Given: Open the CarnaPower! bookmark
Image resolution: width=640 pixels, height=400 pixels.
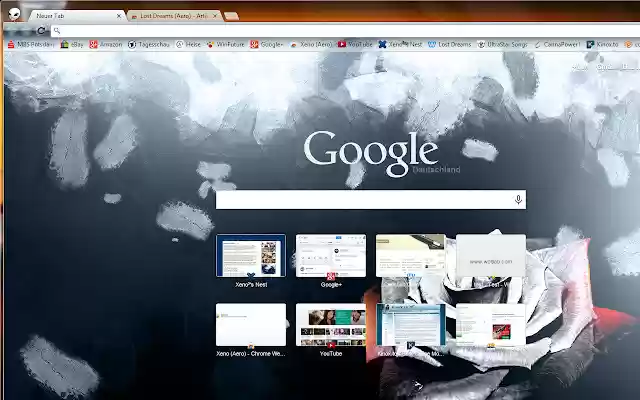Looking at the screenshot, I should tap(557, 44).
